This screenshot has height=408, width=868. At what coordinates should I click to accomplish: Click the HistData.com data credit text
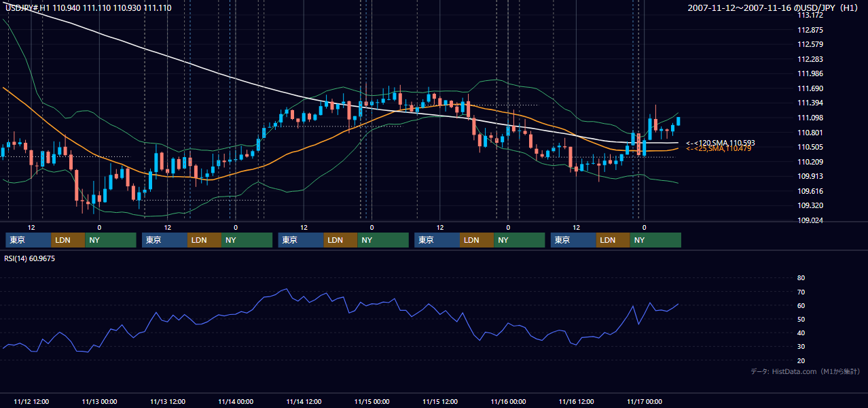click(806, 371)
